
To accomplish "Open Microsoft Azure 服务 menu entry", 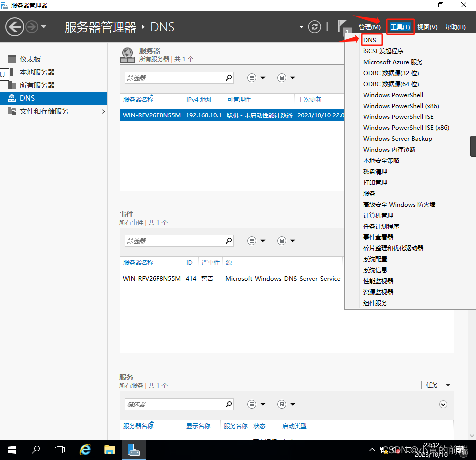I will (x=393, y=62).
